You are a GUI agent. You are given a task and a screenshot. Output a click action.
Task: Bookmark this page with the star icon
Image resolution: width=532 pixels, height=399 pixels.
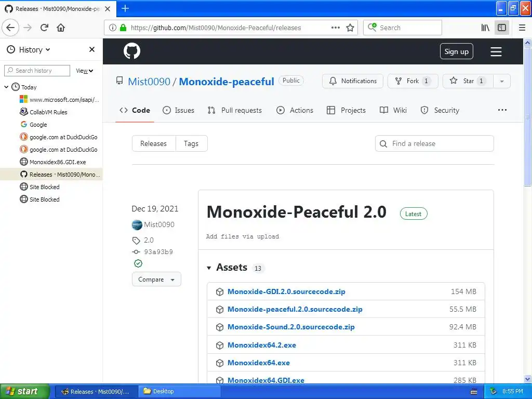point(350,28)
